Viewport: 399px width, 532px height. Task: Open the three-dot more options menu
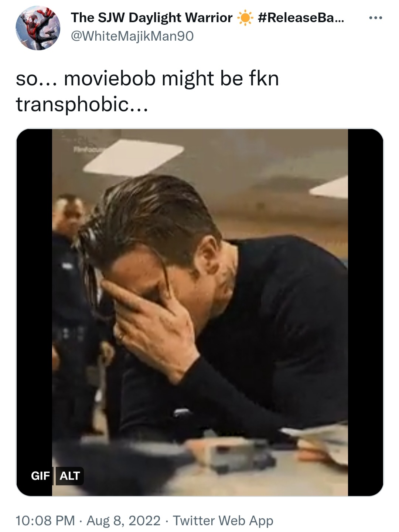pyautogui.click(x=376, y=17)
